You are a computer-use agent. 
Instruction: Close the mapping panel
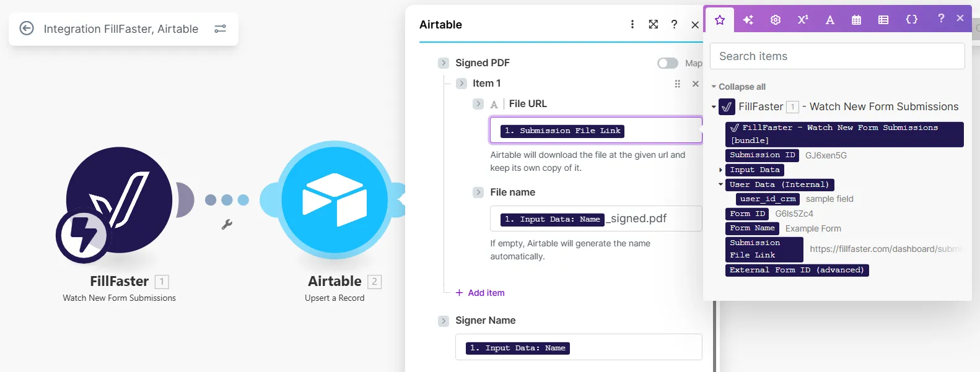960,19
